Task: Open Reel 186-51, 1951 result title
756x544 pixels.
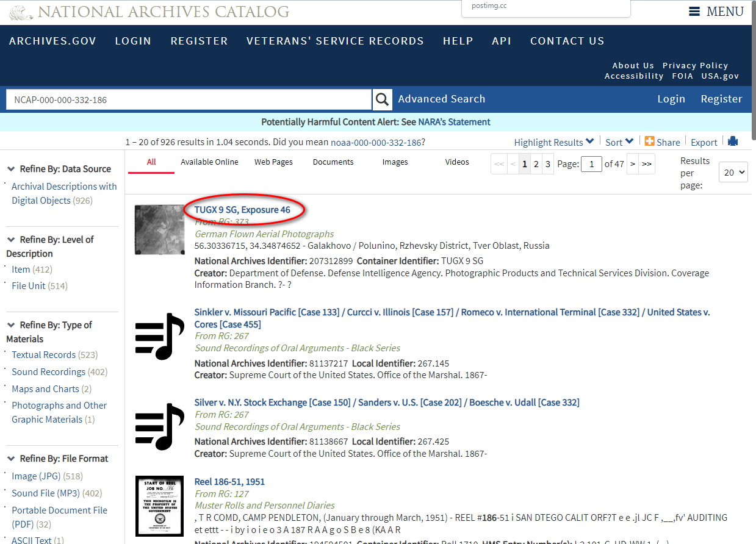Action: tap(229, 482)
